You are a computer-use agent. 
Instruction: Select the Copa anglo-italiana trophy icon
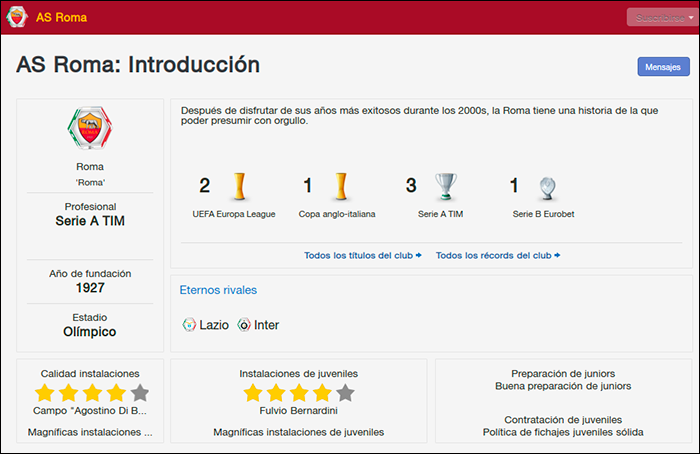[341, 186]
